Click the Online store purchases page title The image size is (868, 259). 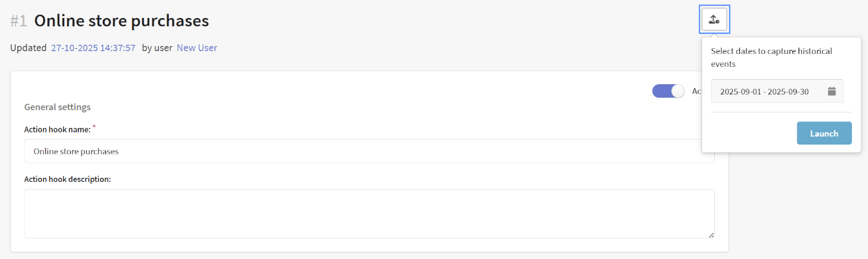(122, 21)
